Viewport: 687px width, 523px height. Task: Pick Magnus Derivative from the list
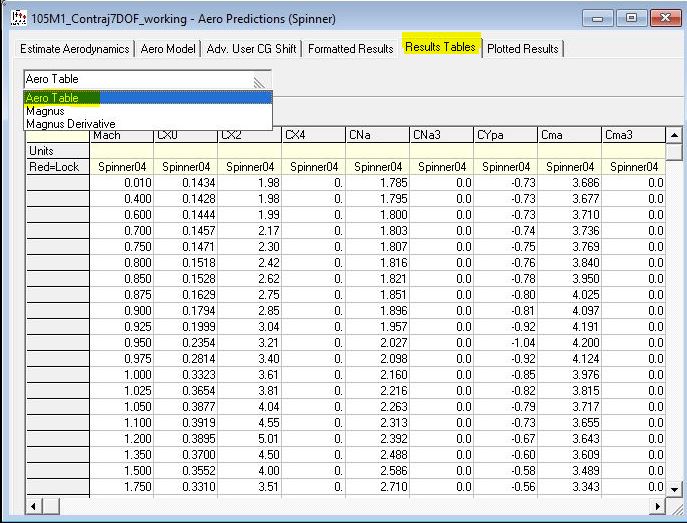tap(147, 124)
